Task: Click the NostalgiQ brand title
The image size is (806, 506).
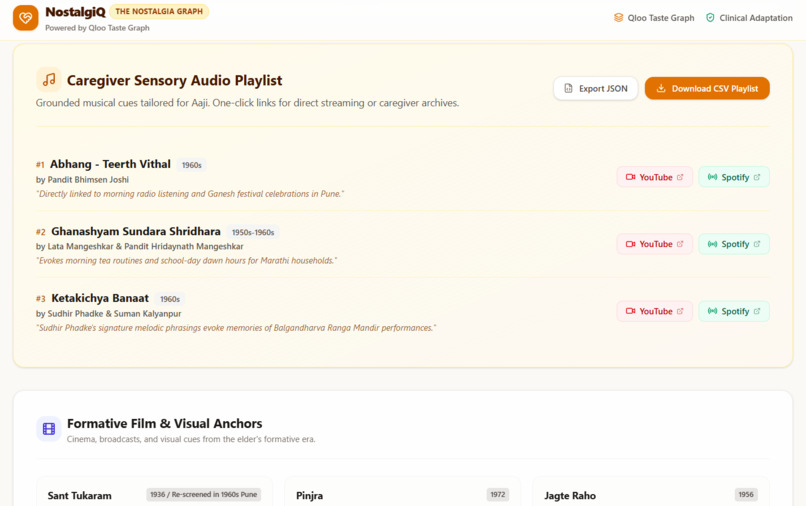Action: 76,12
